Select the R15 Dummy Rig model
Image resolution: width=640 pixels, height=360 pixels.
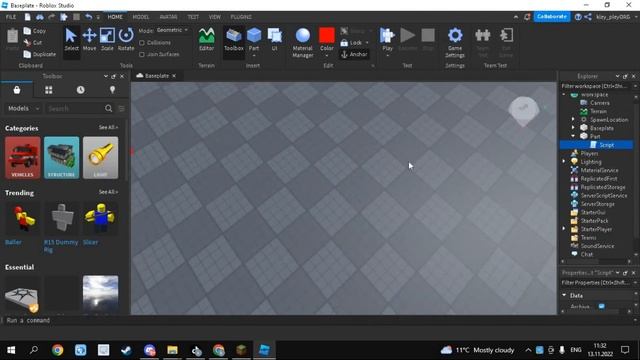pos(61,227)
